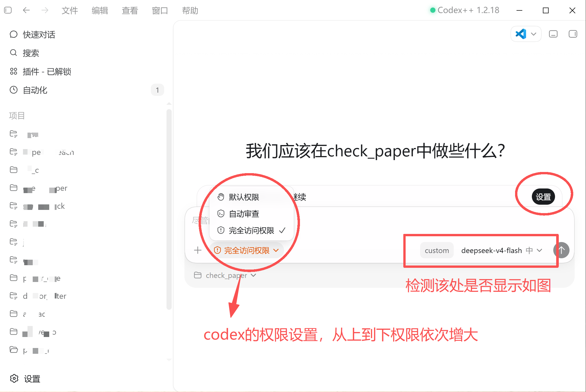
Task: Click the custom provider tag
Action: pos(437,250)
